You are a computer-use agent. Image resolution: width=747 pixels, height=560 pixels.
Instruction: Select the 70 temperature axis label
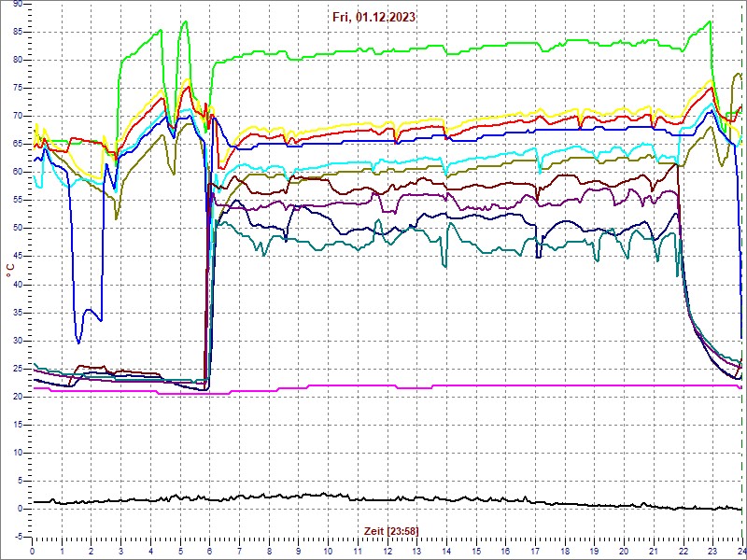17,116
